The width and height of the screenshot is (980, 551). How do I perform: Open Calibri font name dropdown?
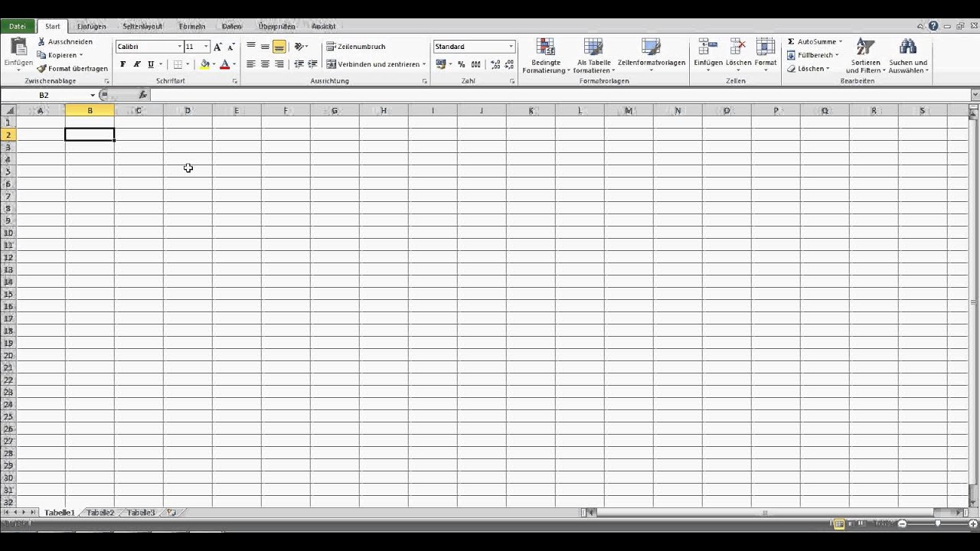pyautogui.click(x=179, y=47)
